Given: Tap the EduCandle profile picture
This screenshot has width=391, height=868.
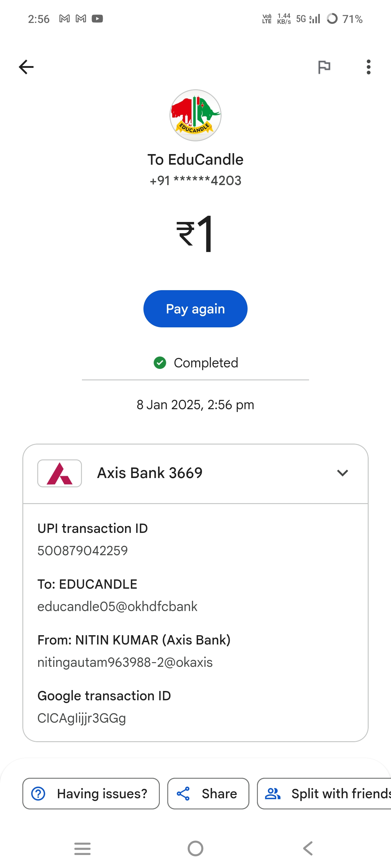Looking at the screenshot, I should 195,115.
